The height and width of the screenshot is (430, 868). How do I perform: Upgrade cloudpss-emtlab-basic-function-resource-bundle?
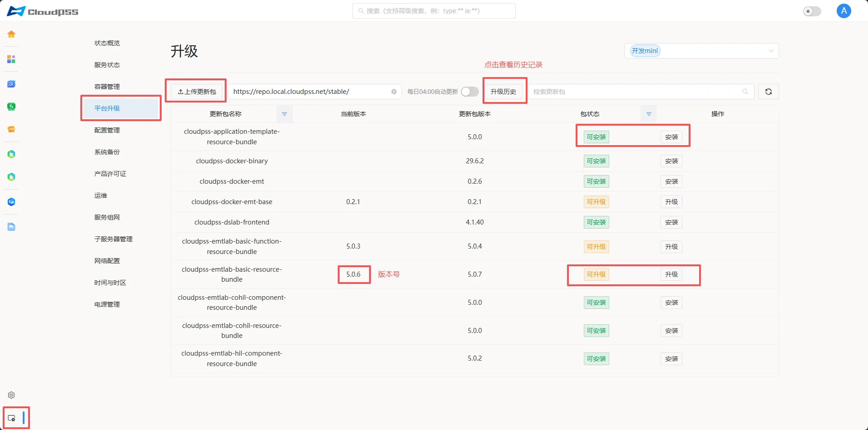pos(671,247)
